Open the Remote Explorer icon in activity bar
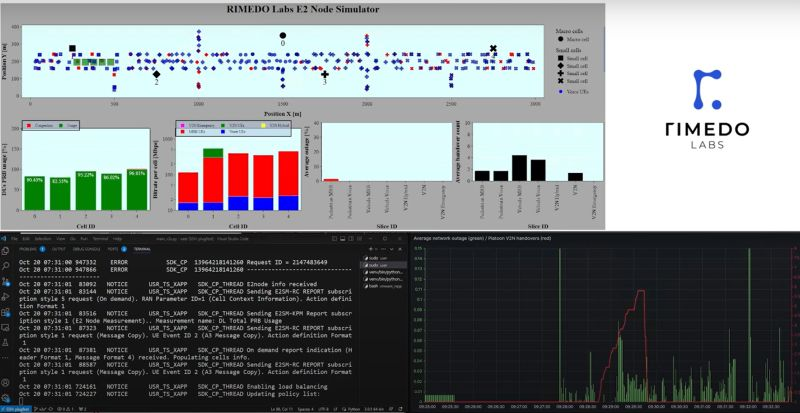 click(x=5, y=328)
